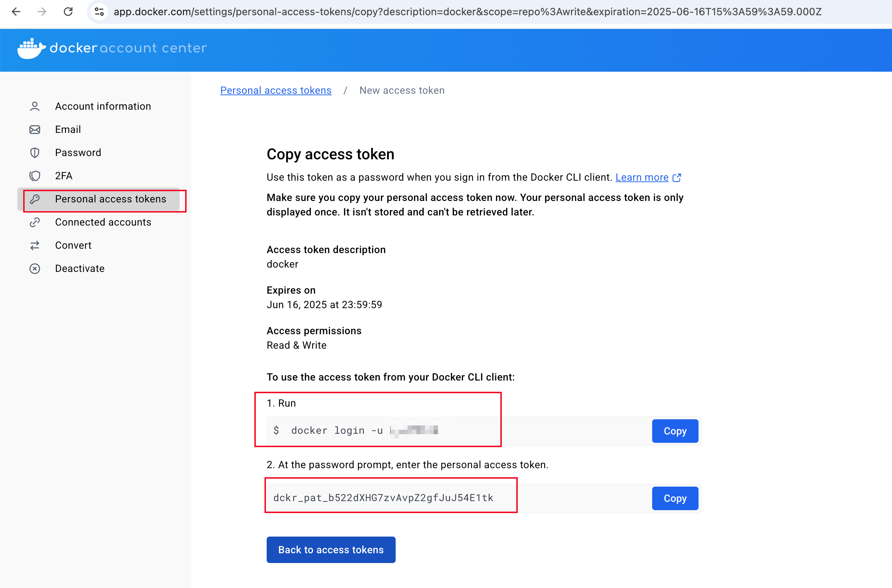
Task: Click the Email envelope icon
Action: [x=35, y=130]
